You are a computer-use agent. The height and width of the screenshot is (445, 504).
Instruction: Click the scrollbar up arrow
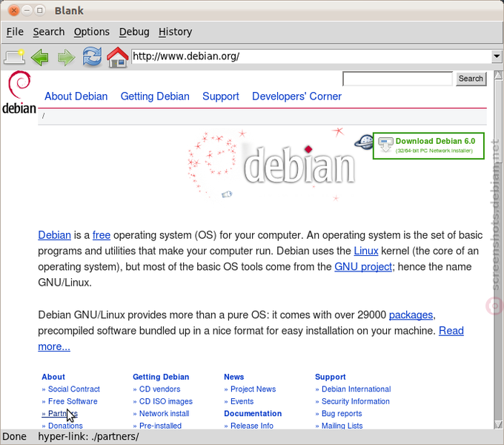499,75
